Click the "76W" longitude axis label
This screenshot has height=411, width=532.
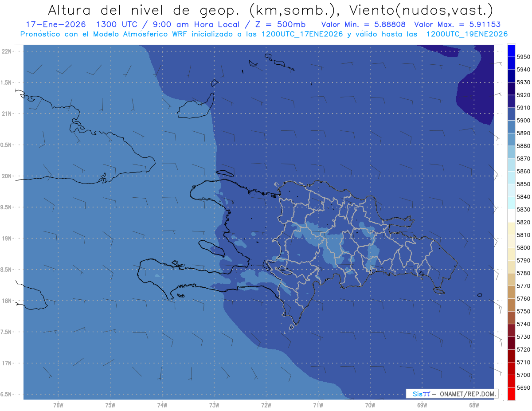(x=58, y=405)
